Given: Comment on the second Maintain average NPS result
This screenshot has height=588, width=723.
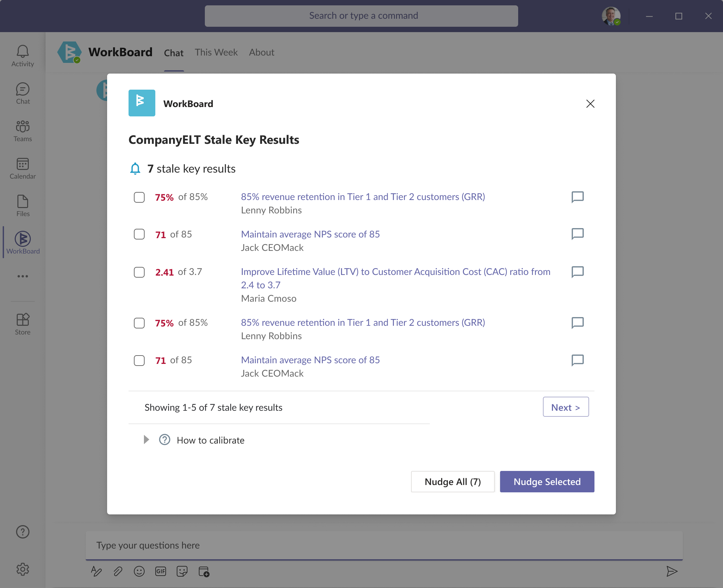Looking at the screenshot, I should click(578, 360).
